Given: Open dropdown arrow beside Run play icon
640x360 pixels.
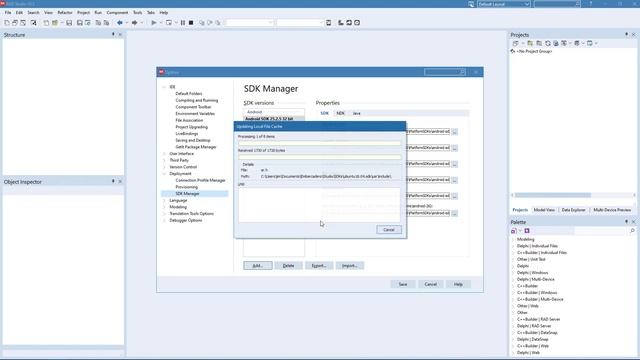Looking at the screenshot, I should 161,23.
